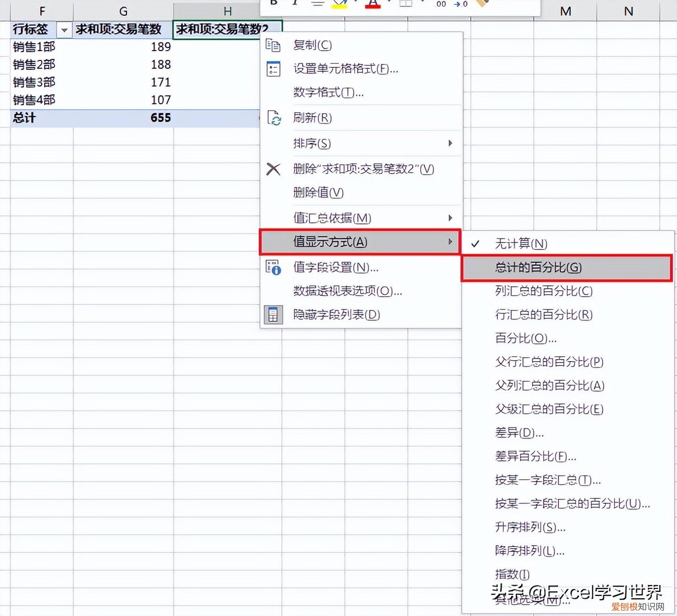This screenshot has width=677, height=616.
Task: Open 数据透视表选项(O) from the context menu
Action: (344, 291)
